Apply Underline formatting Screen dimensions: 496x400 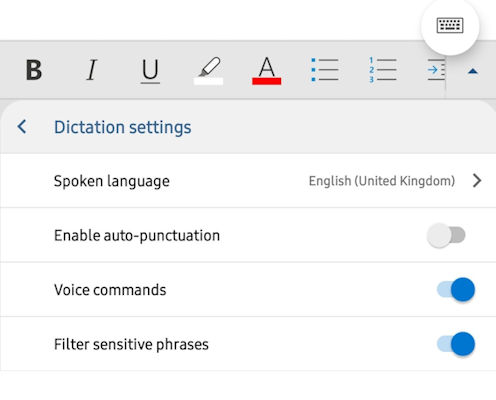(x=150, y=71)
